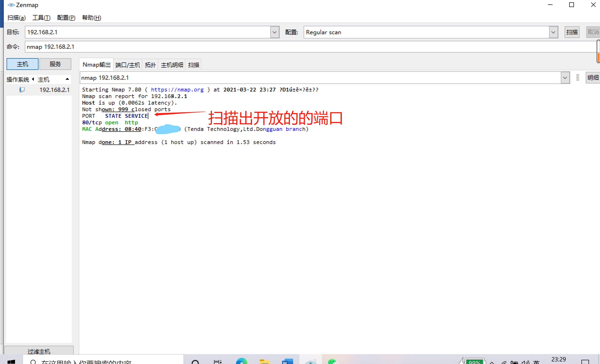
Task: Click the 目标 target input field
Action: [x=148, y=32]
